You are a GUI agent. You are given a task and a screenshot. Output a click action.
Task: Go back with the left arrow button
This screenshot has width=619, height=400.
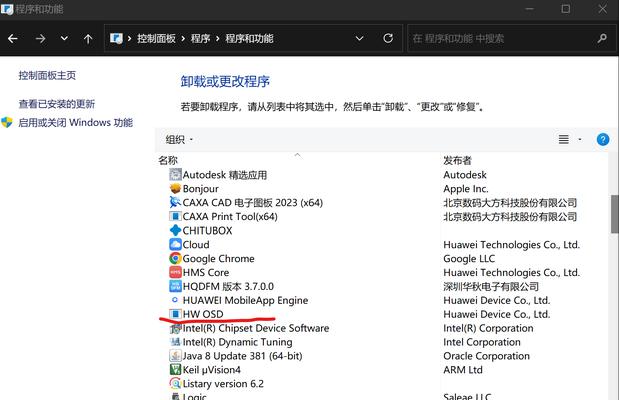[13, 39]
